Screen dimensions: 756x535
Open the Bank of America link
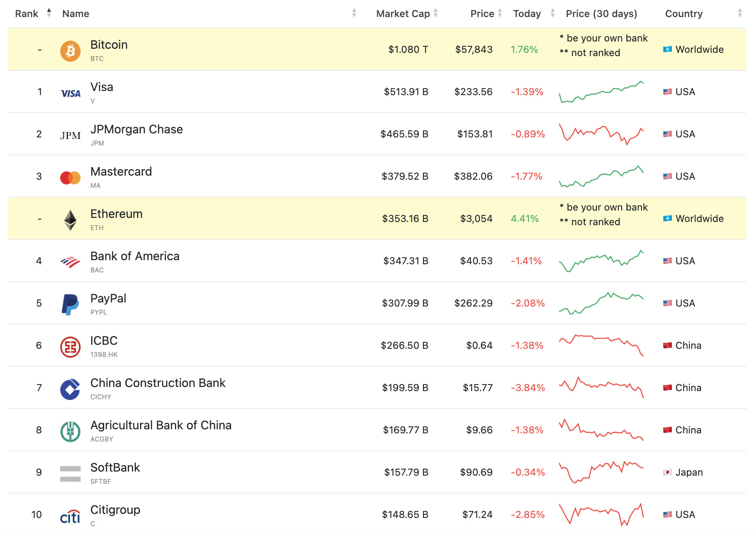[135, 256]
